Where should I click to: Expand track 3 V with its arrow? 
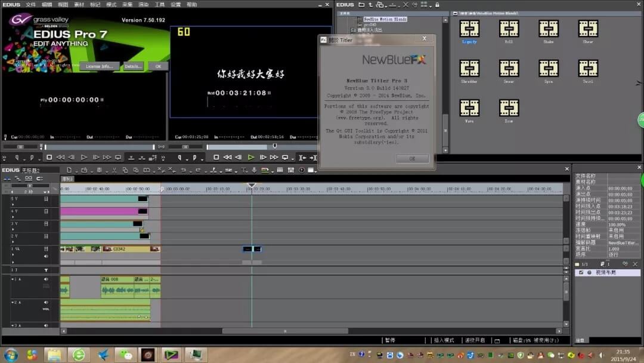13,229
